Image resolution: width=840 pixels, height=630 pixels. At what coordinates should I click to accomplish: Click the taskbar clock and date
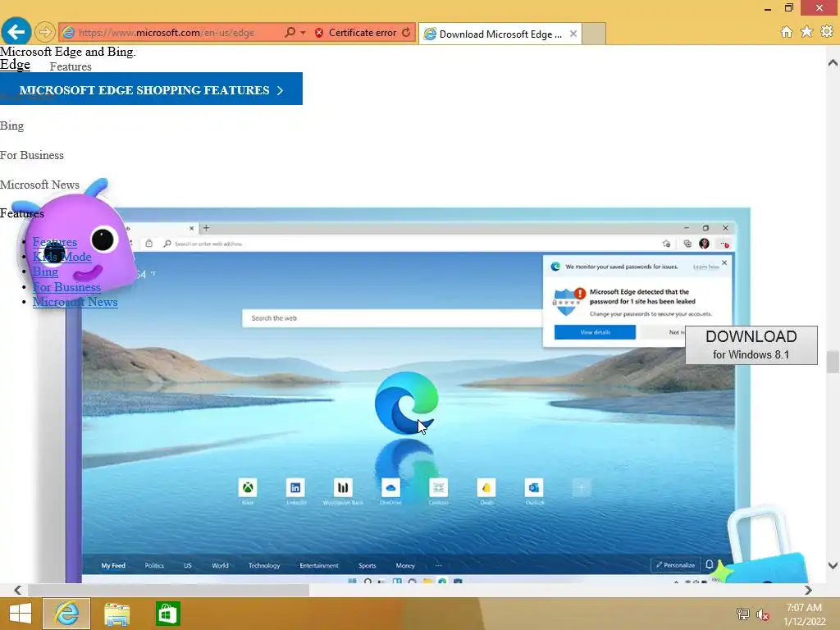click(804, 614)
